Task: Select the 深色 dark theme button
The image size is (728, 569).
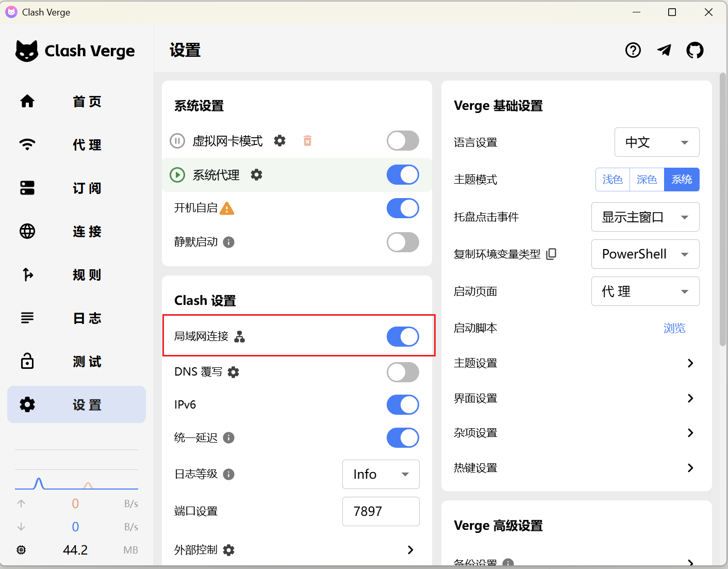Action: pos(647,180)
